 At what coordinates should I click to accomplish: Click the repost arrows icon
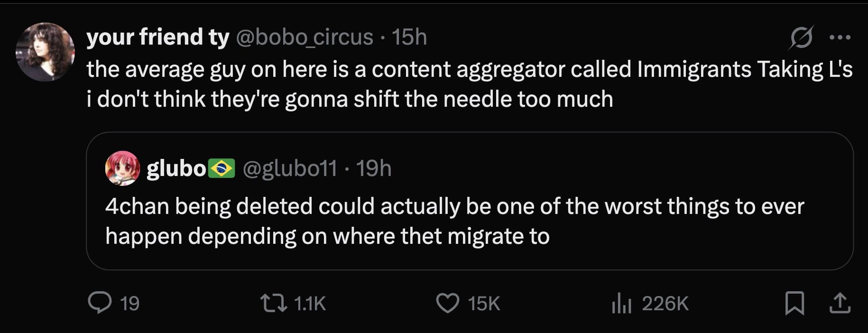tap(274, 303)
